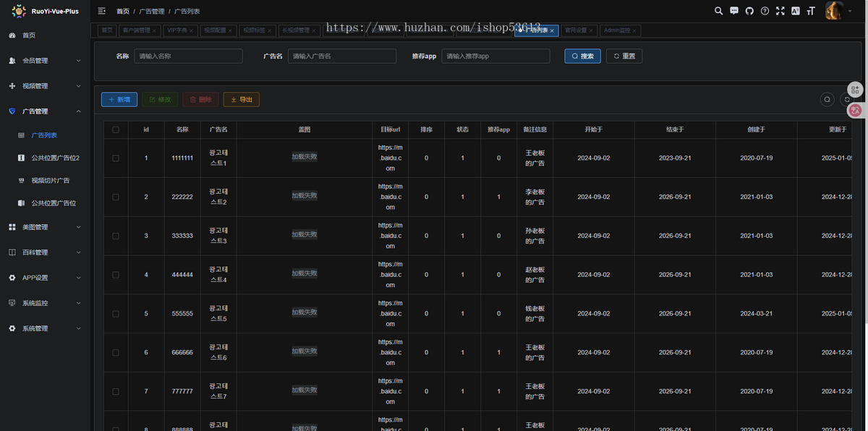
Task: Open 视频切片广告 in the sidebar
Action: 45,180
